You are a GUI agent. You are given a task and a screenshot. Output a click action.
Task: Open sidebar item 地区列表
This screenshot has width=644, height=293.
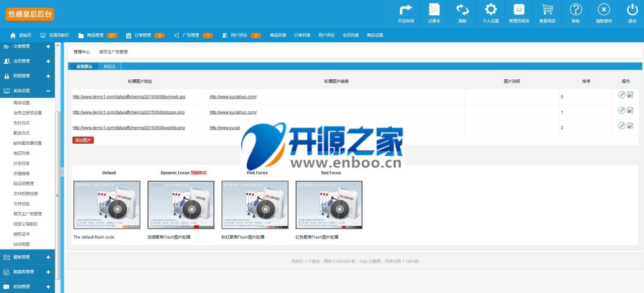coord(21,153)
